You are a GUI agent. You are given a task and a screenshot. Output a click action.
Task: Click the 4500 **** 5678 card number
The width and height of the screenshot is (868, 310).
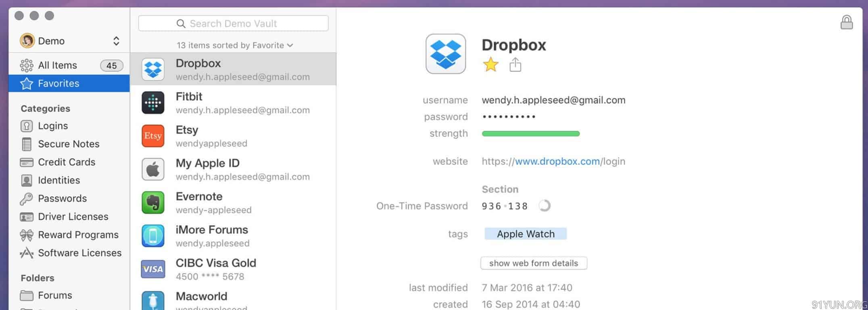[210, 277]
